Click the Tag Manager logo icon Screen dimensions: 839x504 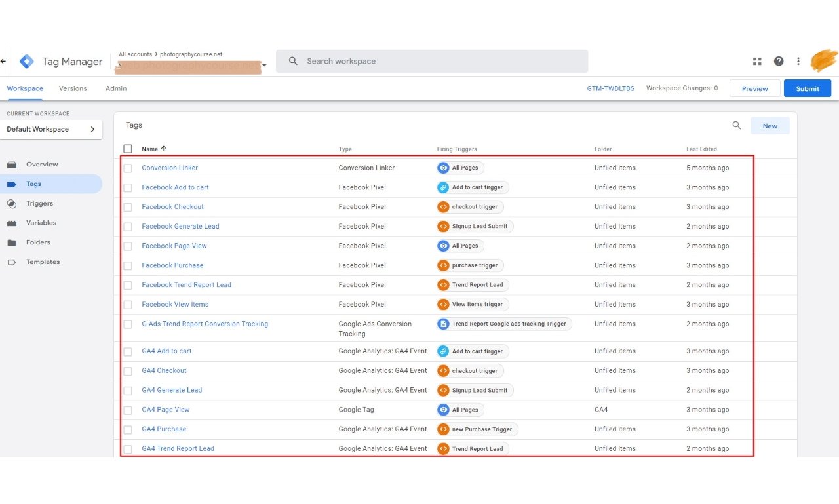[x=27, y=61]
